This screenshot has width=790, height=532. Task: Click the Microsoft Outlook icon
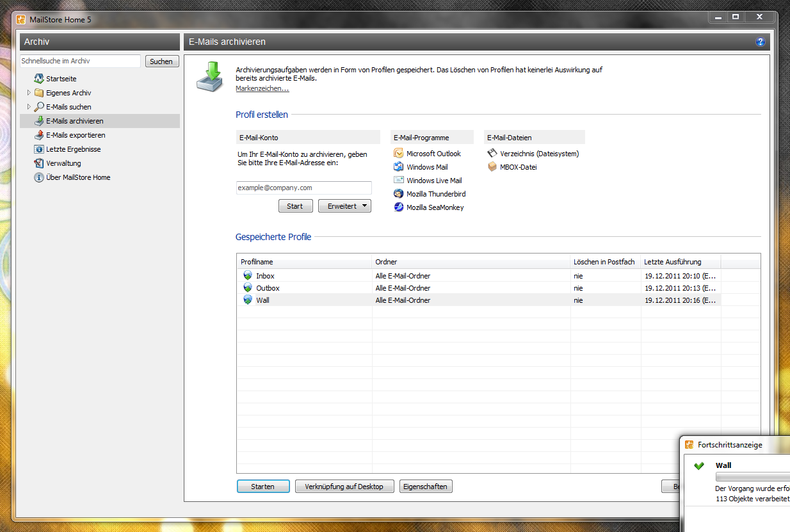point(399,154)
